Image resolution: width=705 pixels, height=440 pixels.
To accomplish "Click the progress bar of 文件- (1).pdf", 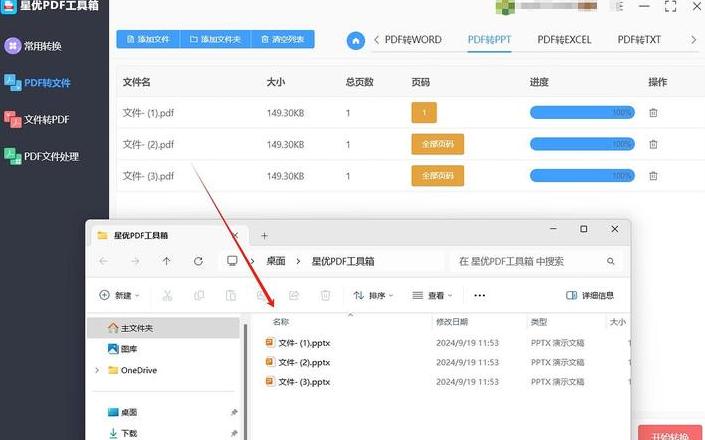I will point(582,112).
